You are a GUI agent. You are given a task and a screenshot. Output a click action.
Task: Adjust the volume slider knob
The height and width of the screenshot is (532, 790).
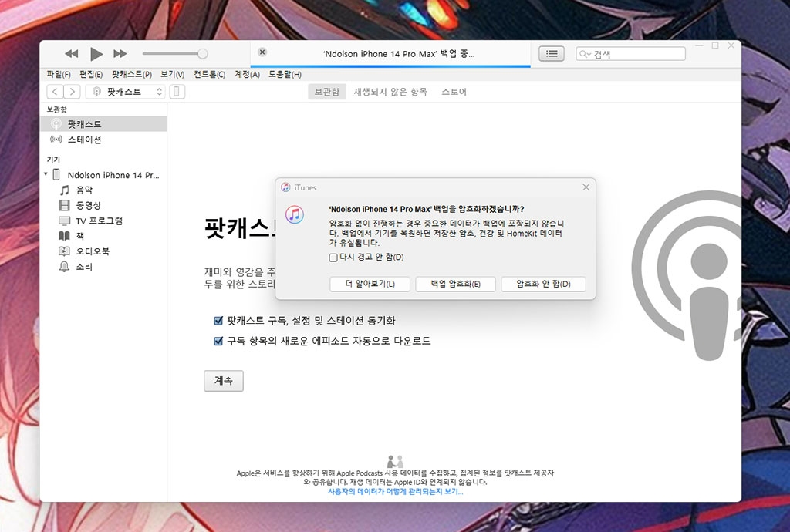click(203, 53)
